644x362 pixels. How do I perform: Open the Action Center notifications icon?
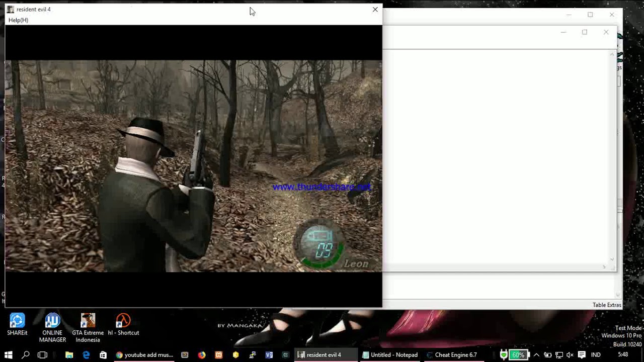[x=582, y=355]
